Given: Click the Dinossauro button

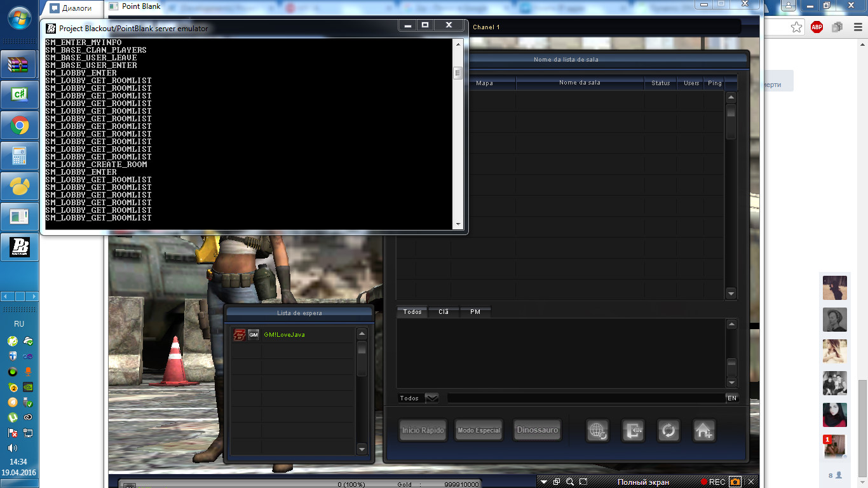Looking at the screenshot, I should tap(537, 430).
